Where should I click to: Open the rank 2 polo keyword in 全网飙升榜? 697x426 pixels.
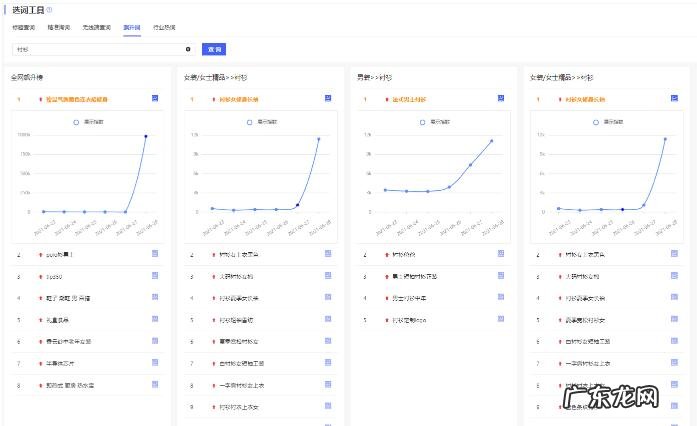click(x=59, y=254)
